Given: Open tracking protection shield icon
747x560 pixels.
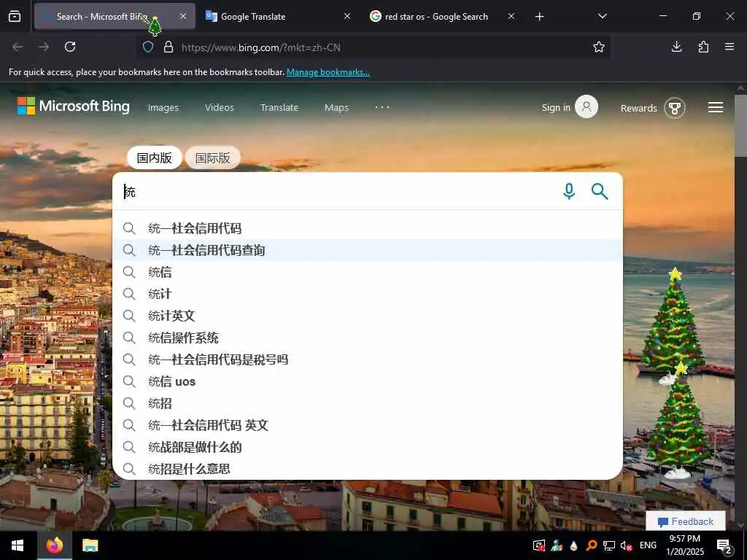Looking at the screenshot, I should coord(148,47).
